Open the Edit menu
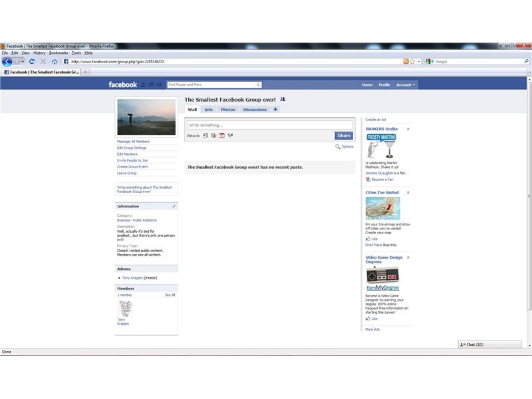 coord(15,53)
